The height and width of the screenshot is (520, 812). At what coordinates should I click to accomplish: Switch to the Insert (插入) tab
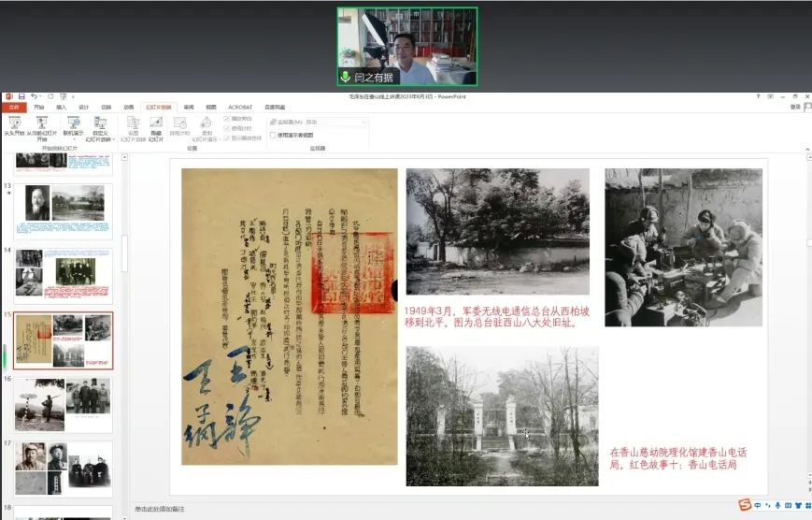pyautogui.click(x=62, y=108)
